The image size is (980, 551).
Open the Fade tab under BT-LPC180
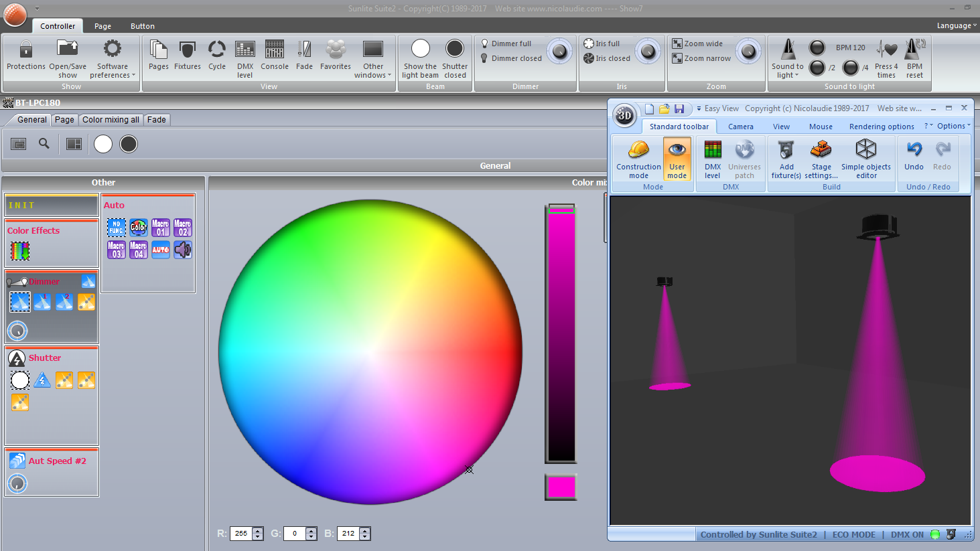157,120
